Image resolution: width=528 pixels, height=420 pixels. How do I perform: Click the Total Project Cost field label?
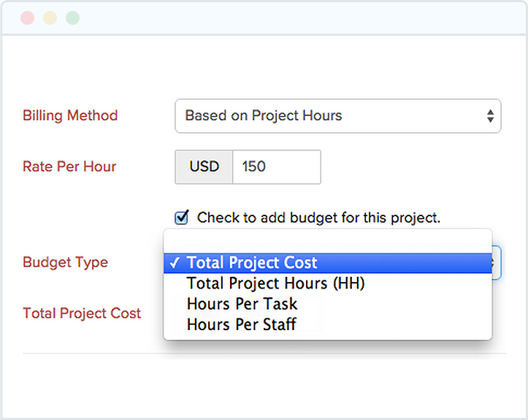click(82, 313)
